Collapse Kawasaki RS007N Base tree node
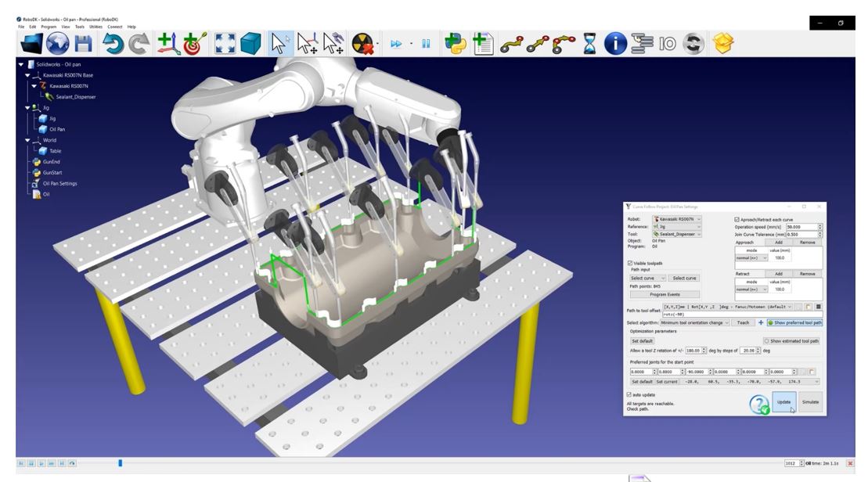Viewport: 868px width, 482px height. tap(27, 74)
